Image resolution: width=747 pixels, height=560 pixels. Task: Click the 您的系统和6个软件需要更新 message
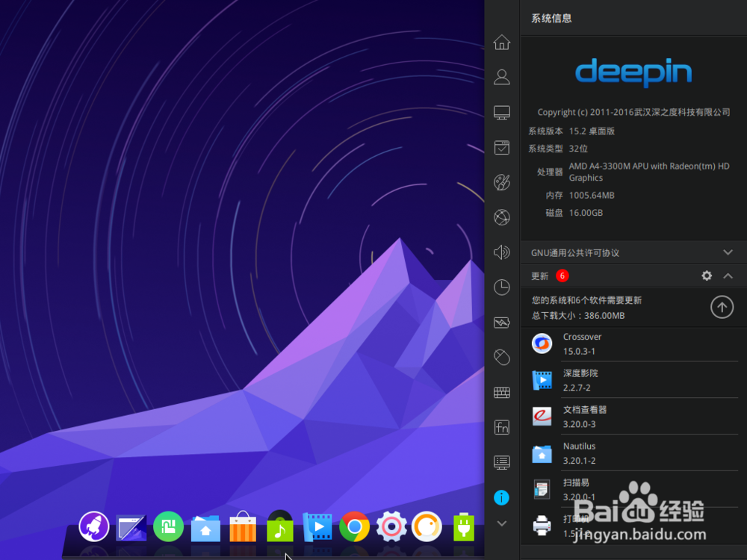point(586,300)
